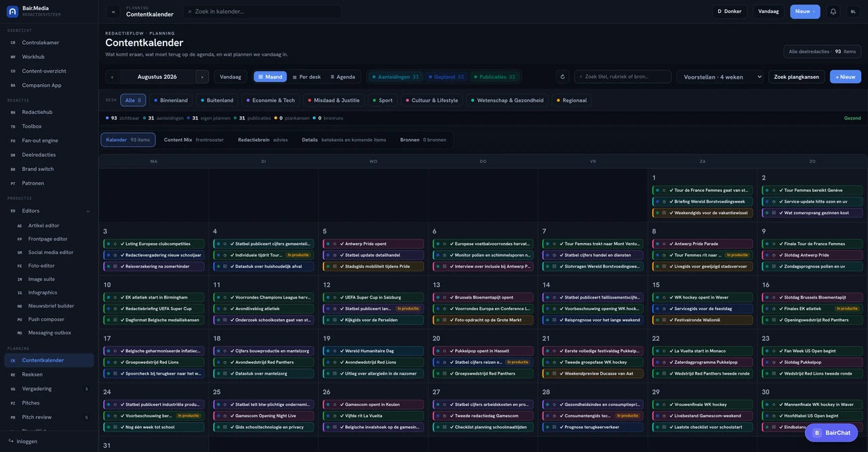Switch to the Per desk view
This screenshot has height=452, width=868.
pyautogui.click(x=307, y=77)
